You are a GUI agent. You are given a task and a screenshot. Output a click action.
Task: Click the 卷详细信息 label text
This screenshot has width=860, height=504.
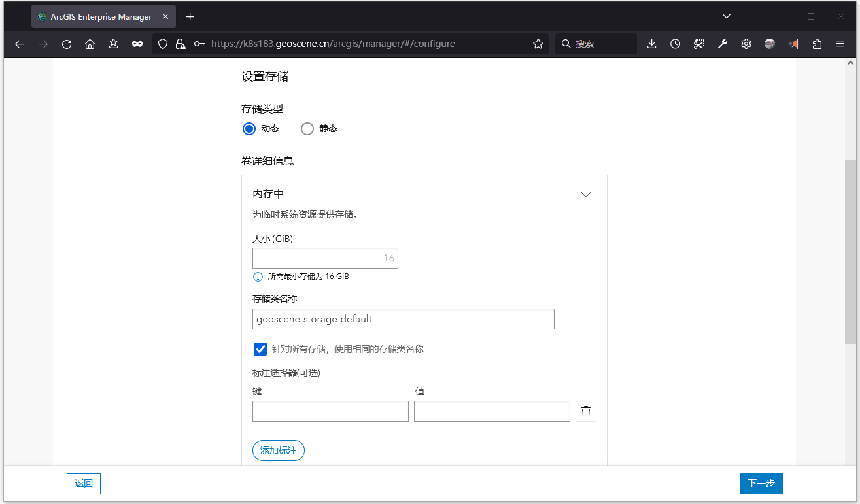click(x=267, y=161)
